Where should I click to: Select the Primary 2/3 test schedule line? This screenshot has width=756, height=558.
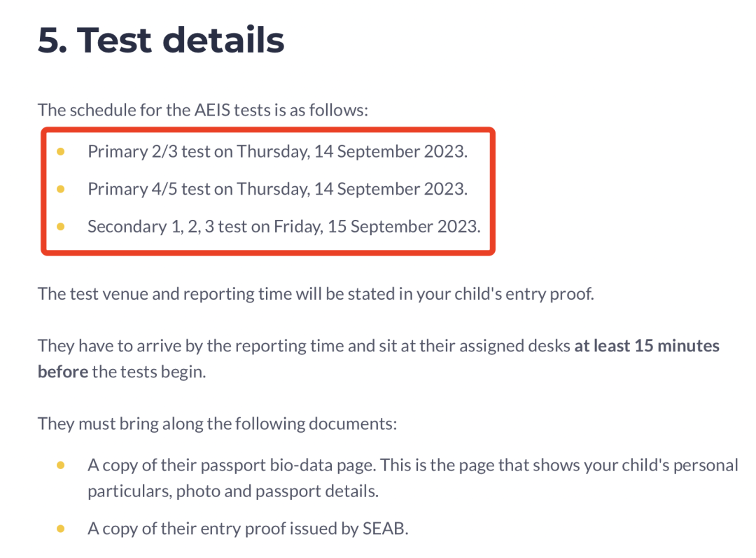[x=278, y=151]
